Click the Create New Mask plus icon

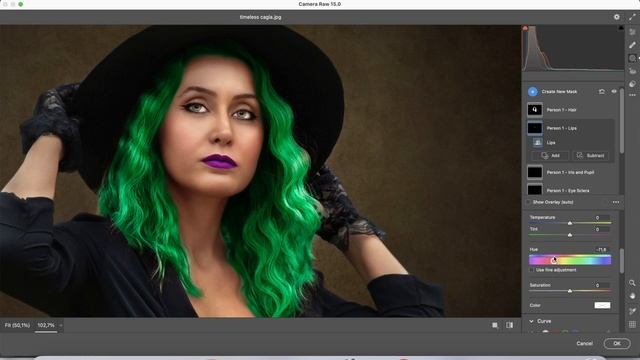click(533, 91)
